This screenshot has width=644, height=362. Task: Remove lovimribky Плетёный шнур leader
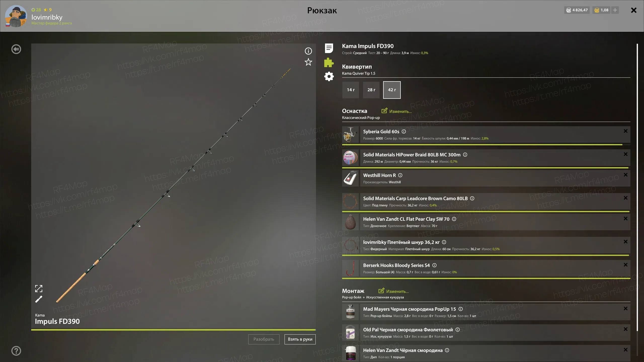coord(625,242)
